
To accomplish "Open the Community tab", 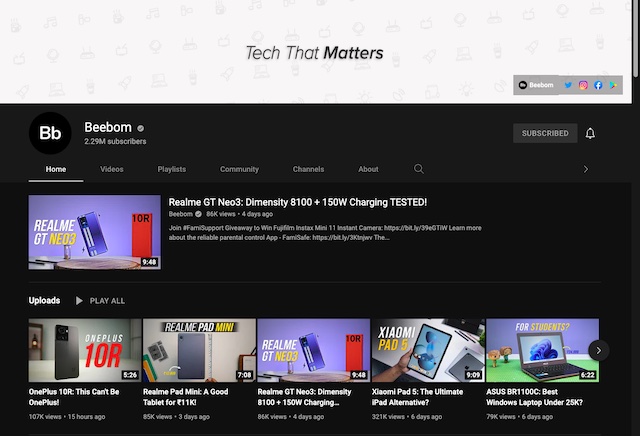I will [x=239, y=169].
